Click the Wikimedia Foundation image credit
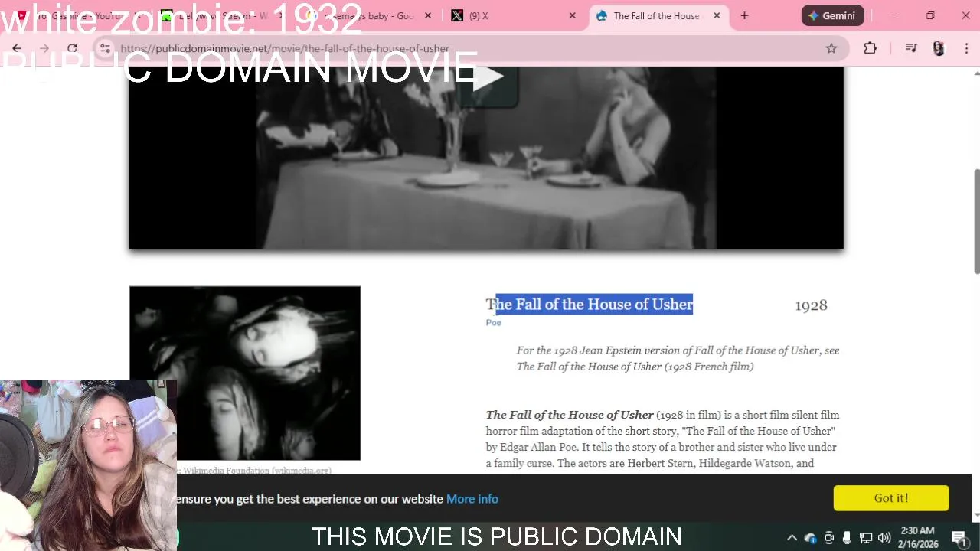980x551 pixels. [256, 471]
